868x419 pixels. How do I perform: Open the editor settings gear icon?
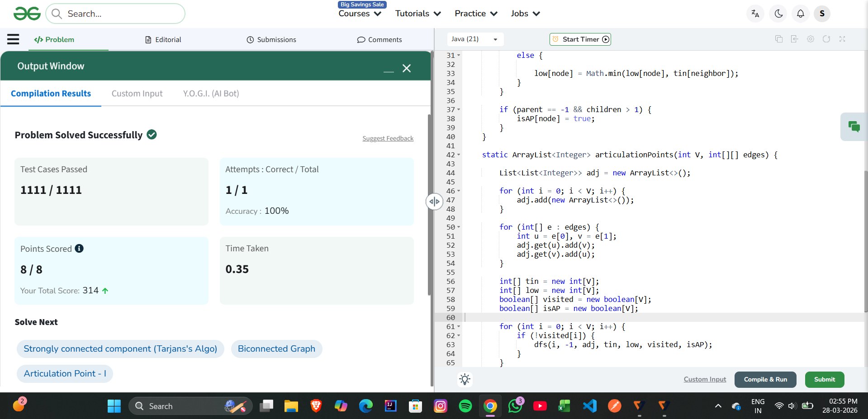[x=810, y=39]
